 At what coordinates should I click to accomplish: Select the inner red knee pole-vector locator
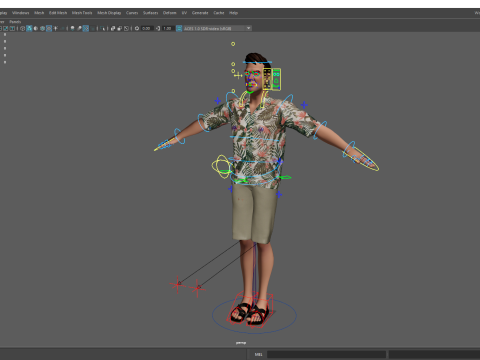198,288
